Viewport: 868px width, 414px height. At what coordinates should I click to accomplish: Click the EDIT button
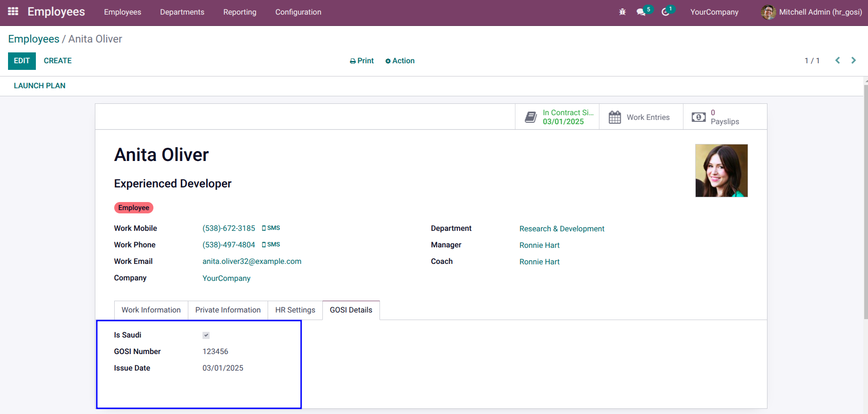(x=22, y=61)
